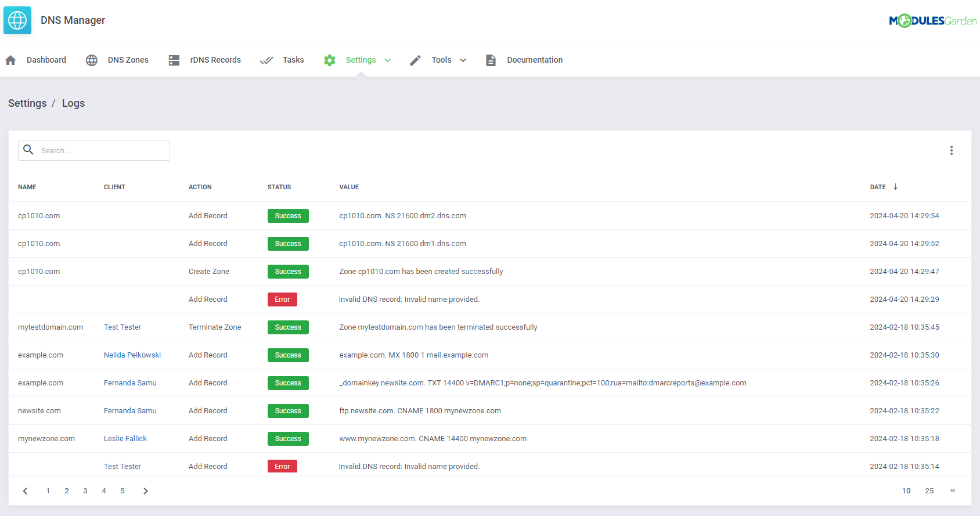Open the rDNS Records menu item
The height and width of the screenshot is (516, 980).
[215, 60]
